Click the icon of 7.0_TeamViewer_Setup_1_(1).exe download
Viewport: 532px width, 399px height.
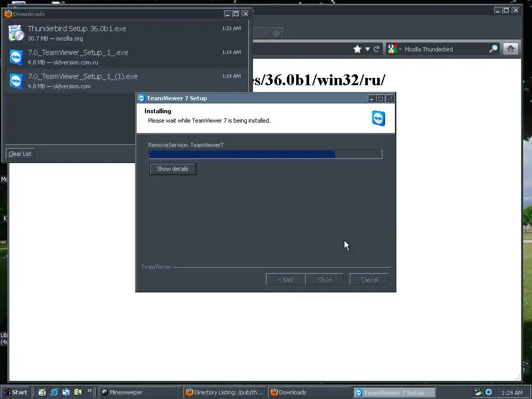pyautogui.click(x=16, y=81)
